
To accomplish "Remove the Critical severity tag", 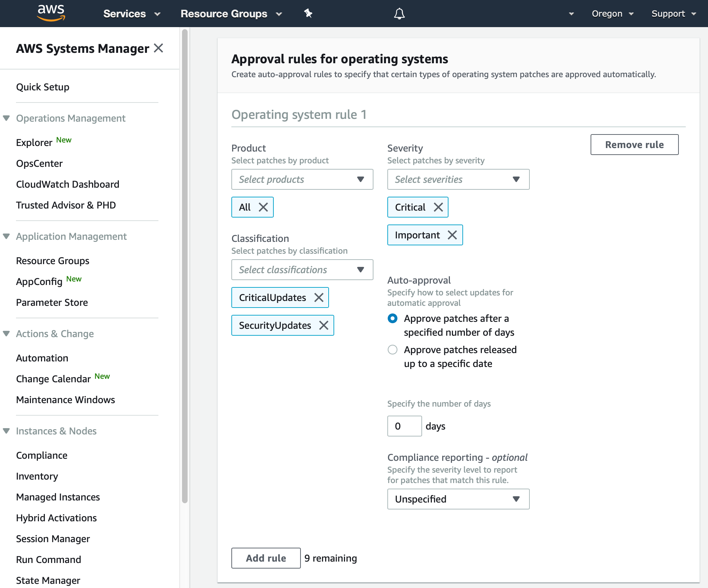I will tap(439, 207).
